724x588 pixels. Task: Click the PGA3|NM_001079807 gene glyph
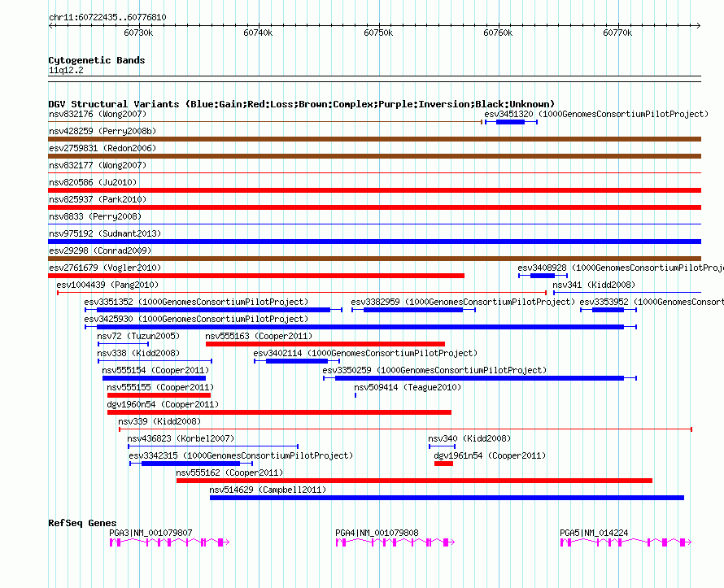pyautogui.click(x=169, y=542)
